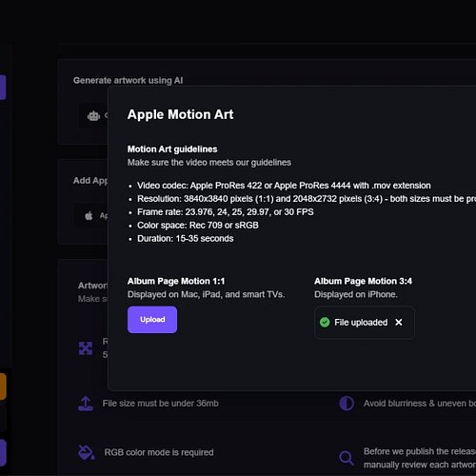Click the orange sidebar button
Image resolution: width=476 pixels, height=476 pixels.
coord(3,387)
